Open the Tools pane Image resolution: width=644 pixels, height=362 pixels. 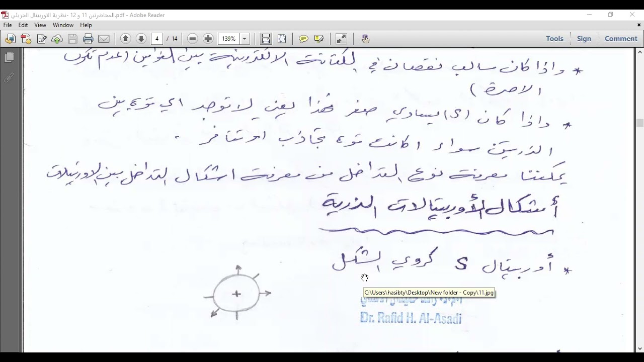point(554,39)
